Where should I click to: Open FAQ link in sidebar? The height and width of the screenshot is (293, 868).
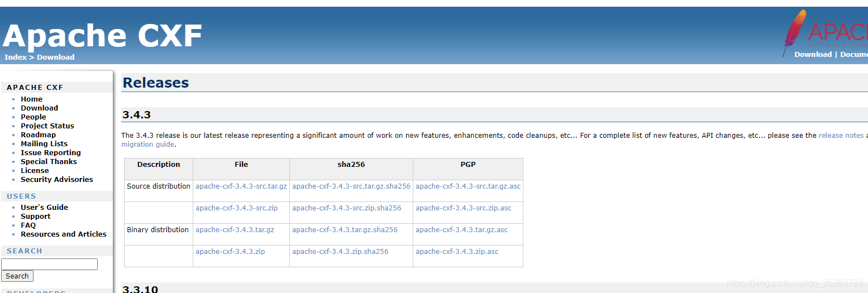(28, 225)
